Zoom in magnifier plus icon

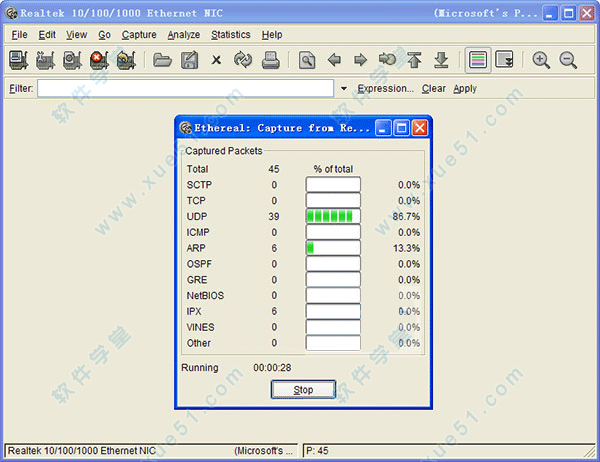[x=541, y=60]
